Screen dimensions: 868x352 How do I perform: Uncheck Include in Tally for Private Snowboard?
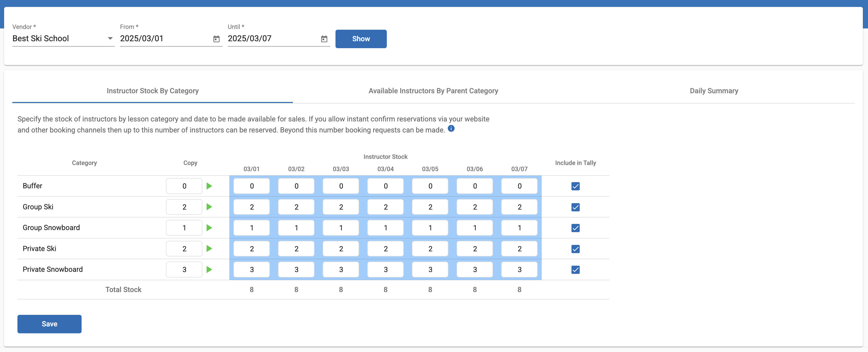pyautogui.click(x=575, y=270)
